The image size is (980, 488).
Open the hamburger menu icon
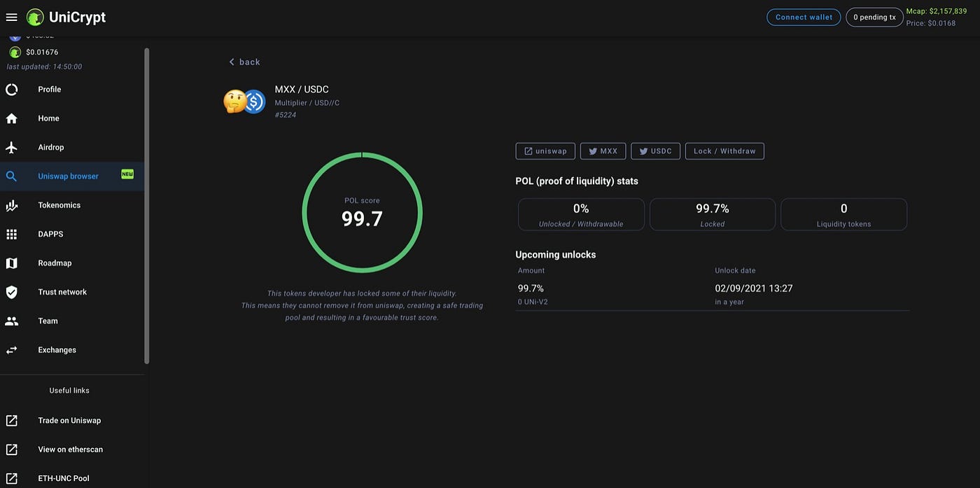pos(11,17)
